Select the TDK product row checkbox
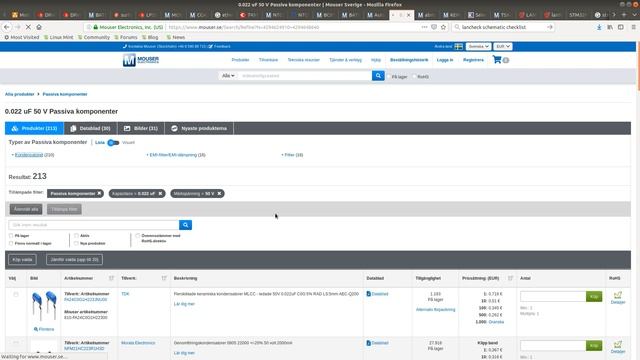 [x=16, y=294]
